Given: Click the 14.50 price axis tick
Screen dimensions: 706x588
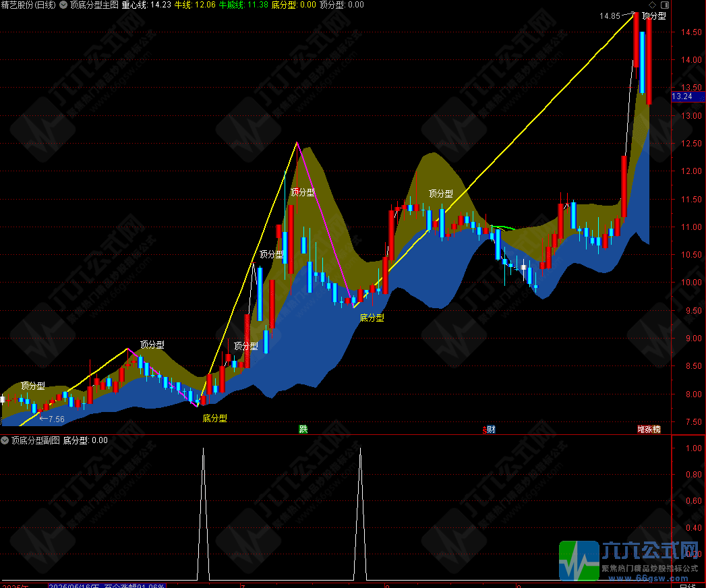Looking at the screenshot, I should click(690, 32).
